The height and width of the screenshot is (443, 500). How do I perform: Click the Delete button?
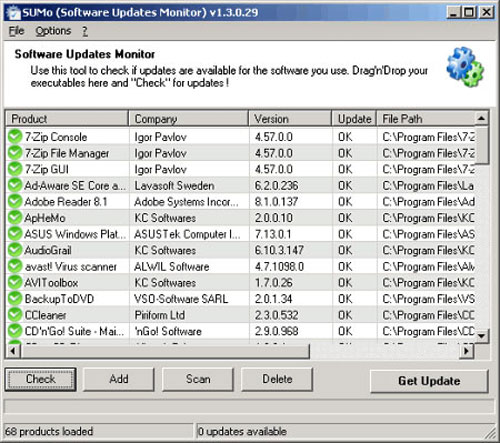coord(277,379)
